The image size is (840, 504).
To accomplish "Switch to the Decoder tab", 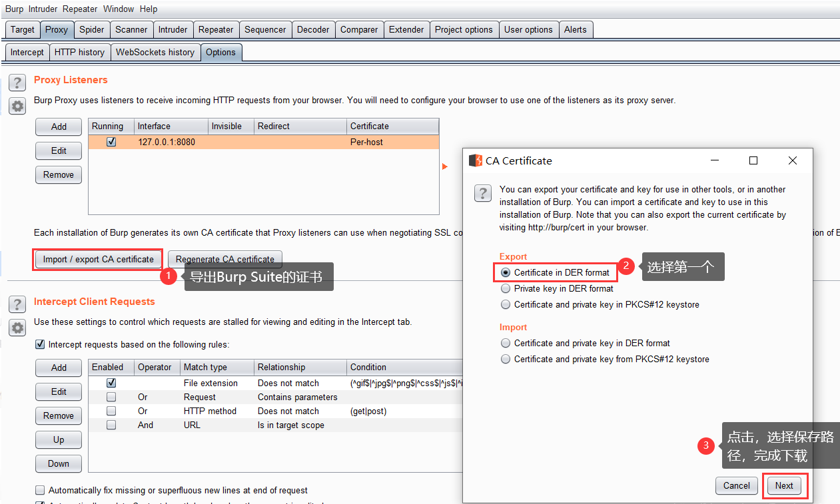I will [313, 29].
